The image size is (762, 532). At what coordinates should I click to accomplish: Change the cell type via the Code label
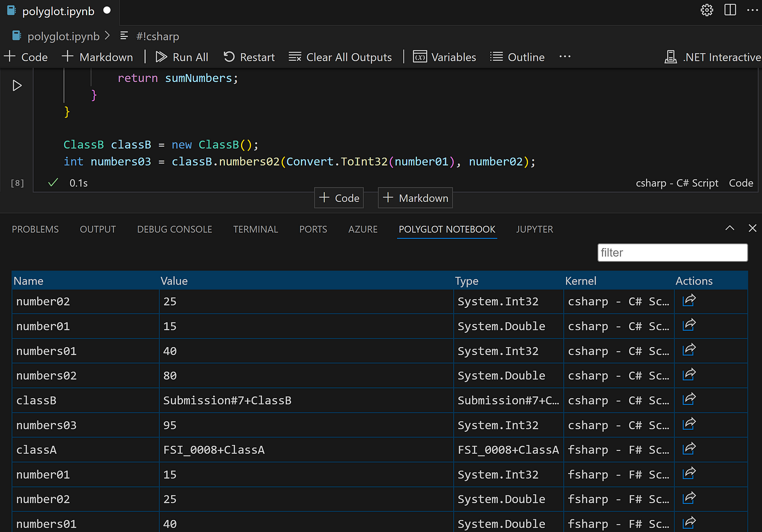pyautogui.click(x=741, y=183)
